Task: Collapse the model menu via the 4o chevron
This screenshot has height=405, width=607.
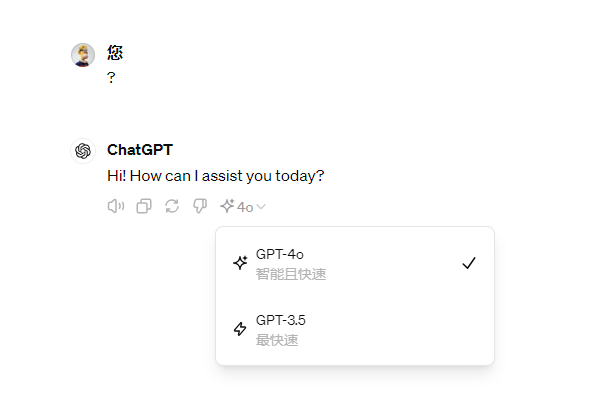Action: pos(261,207)
